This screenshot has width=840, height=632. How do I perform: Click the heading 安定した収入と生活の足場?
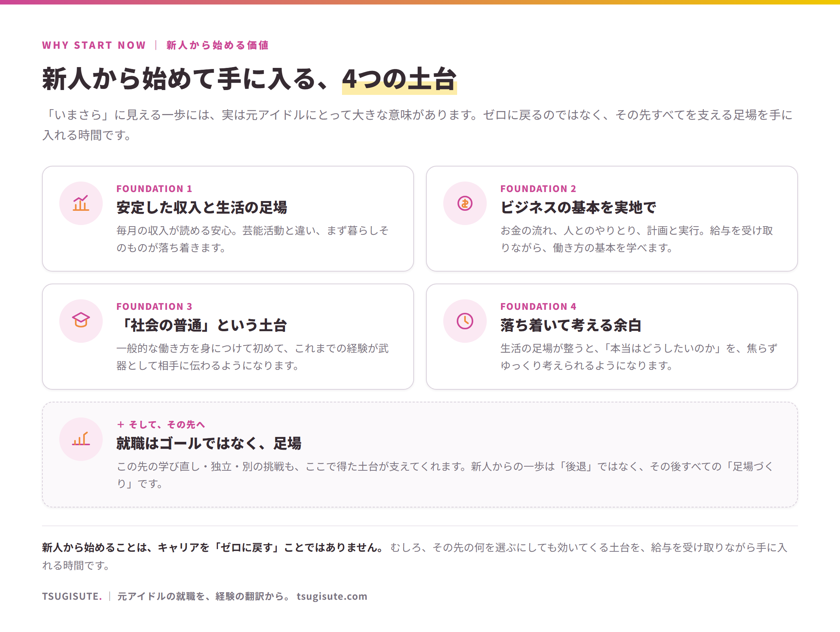coord(202,207)
